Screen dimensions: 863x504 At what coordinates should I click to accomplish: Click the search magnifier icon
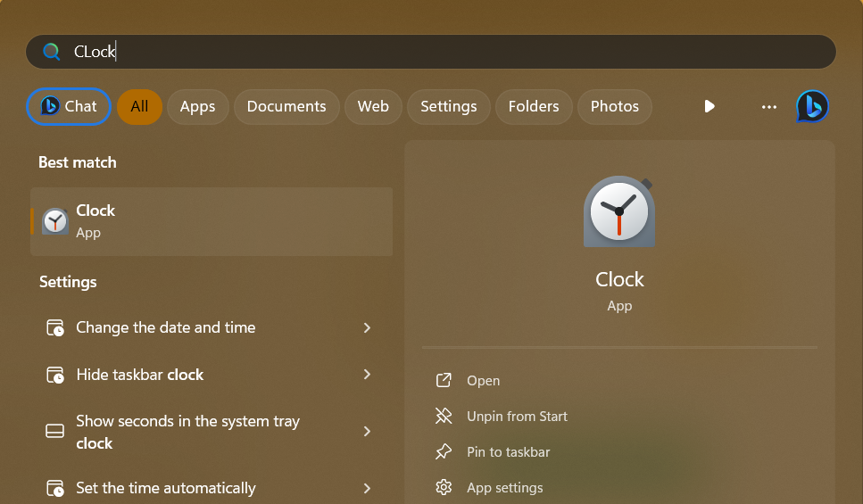tap(52, 52)
